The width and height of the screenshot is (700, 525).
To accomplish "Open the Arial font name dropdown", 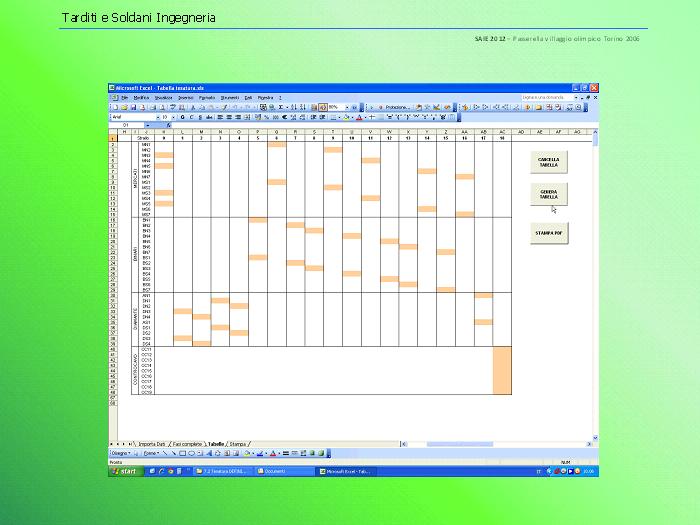I will pos(157,117).
